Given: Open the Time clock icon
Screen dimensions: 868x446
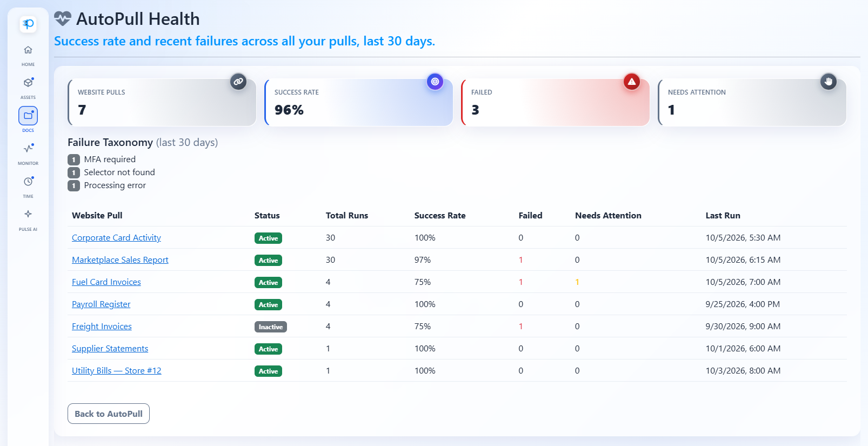Looking at the screenshot, I should click(28, 182).
